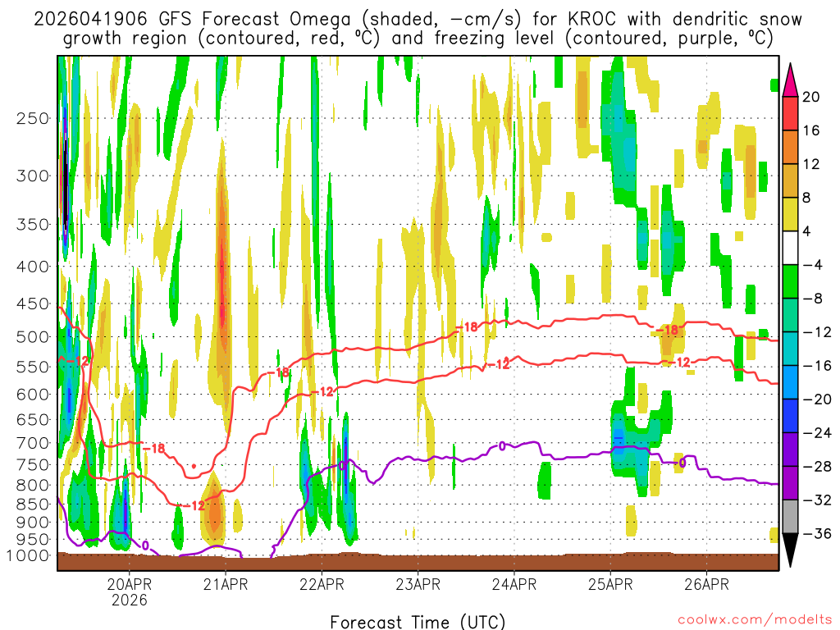Viewport: 840px width, 630px height.
Task: Click the 23APR date label
Action: coord(418,584)
